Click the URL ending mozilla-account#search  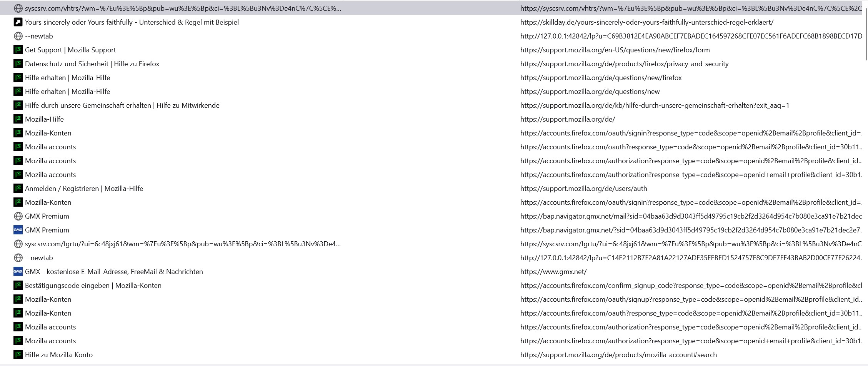pyautogui.click(x=619, y=355)
